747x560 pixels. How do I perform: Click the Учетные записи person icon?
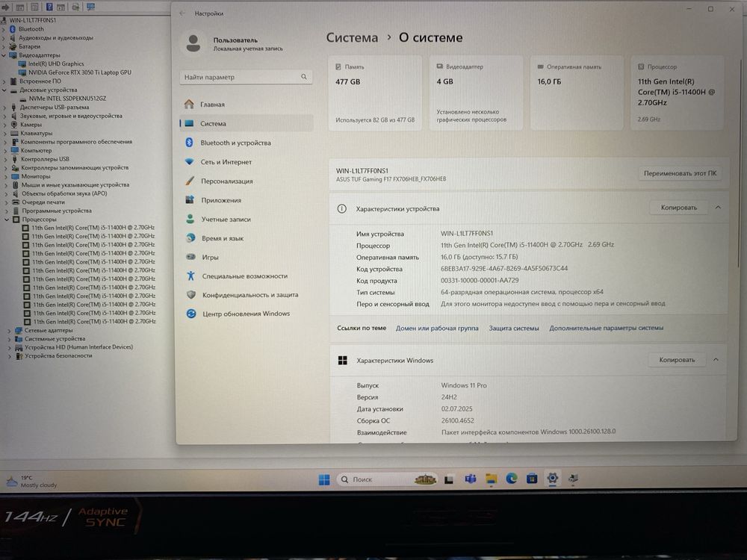(x=190, y=219)
